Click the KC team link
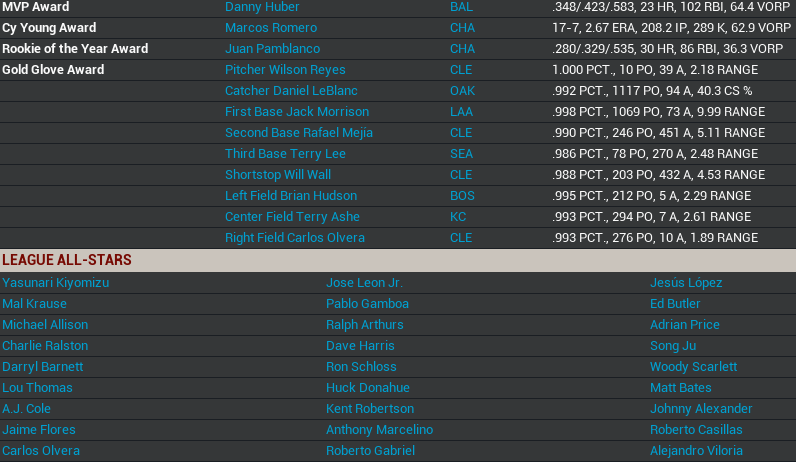The height and width of the screenshot is (462, 796). 458,217
